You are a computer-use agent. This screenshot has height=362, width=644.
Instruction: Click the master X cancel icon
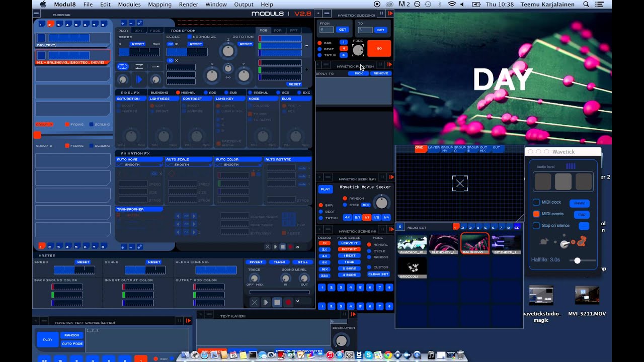(254, 302)
